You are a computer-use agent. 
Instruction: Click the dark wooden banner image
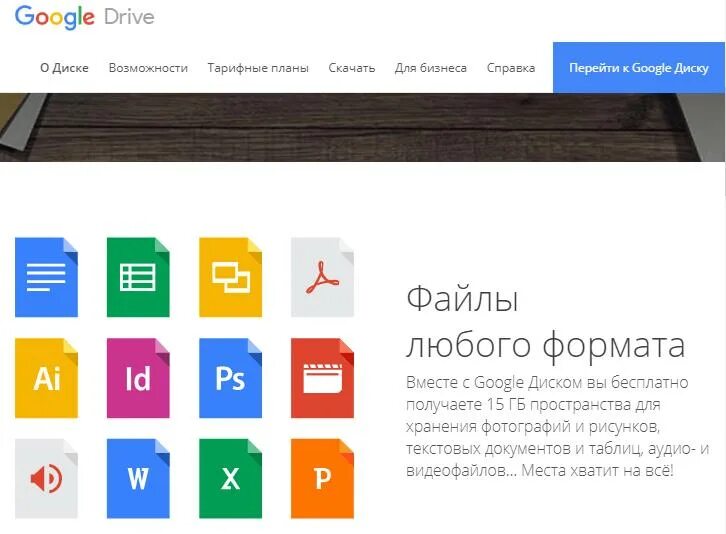pyautogui.click(x=363, y=127)
